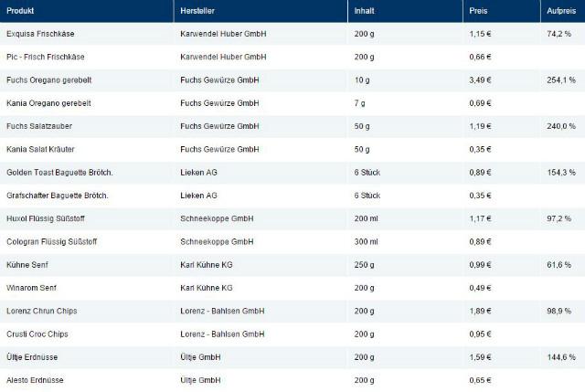Click Schneekoppe GmbH in the Cologran row

point(216,241)
